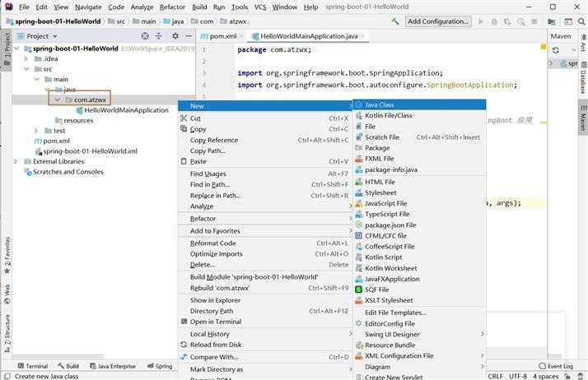The width and height of the screenshot is (588, 380).
Task: Collapse the spring-boot-01-HelloWorld root node
Action: pos(16,49)
